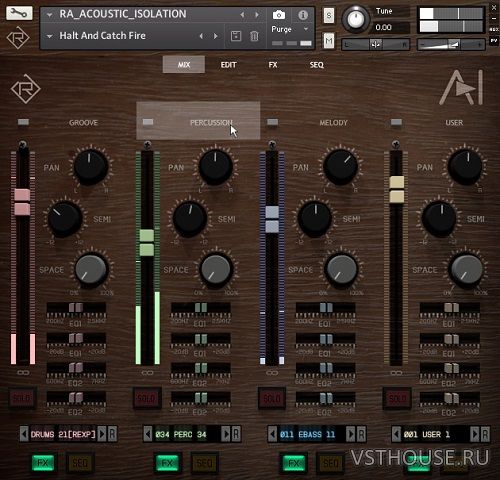Click the trash delete preset icon
This screenshot has height=480, width=500.
pyautogui.click(x=254, y=36)
